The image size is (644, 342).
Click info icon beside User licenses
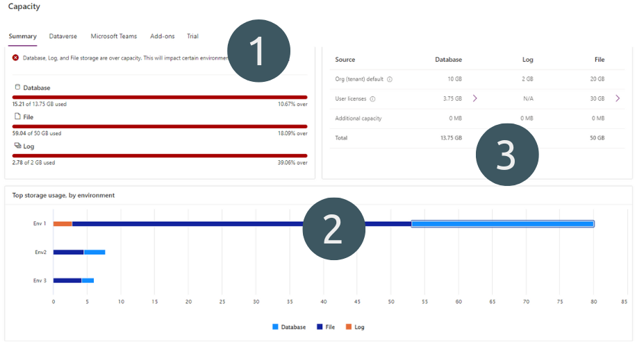373,99
